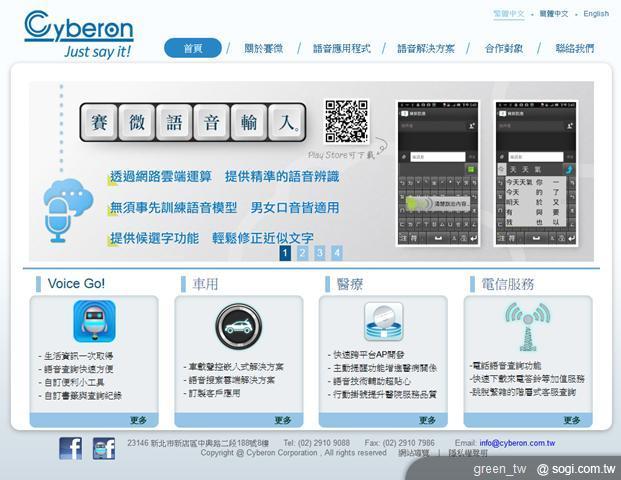
Task: Click the Voice Go! robot app icon
Action: click(94, 321)
